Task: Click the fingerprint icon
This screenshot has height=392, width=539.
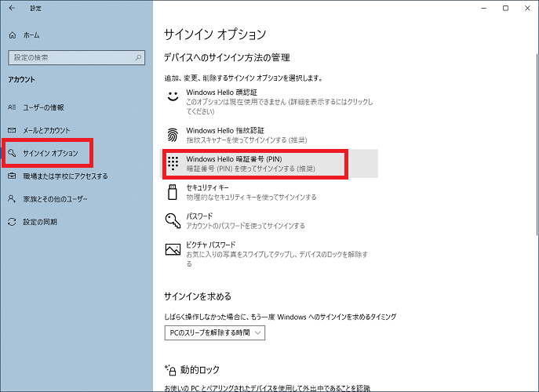Action: (x=173, y=135)
